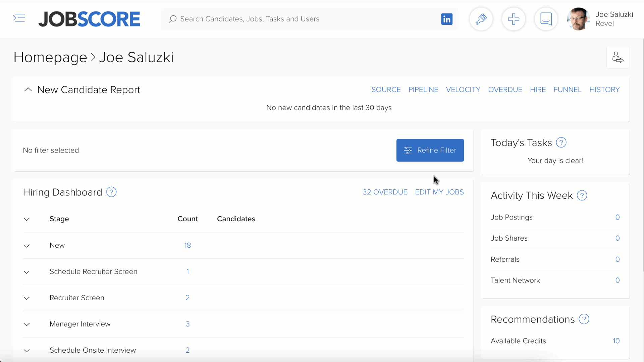This screenshot has height=362, width=644.
Task: Click the Stage column header
Action: coord(59,219)
